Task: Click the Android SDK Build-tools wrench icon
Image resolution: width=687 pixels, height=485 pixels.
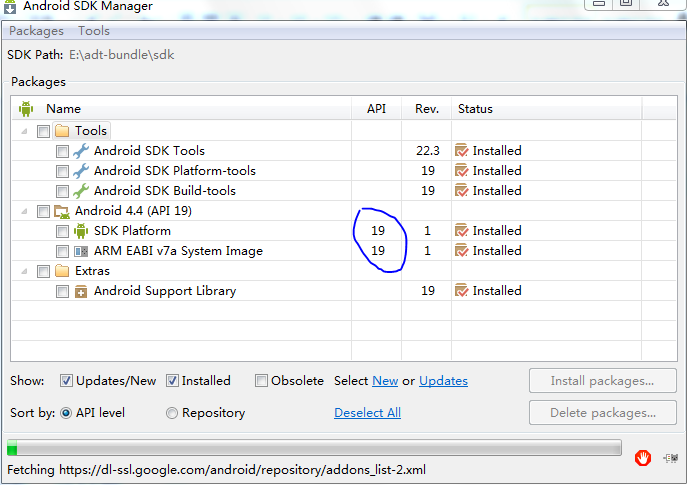Action: pyautogui.click(x=81, y=191)
